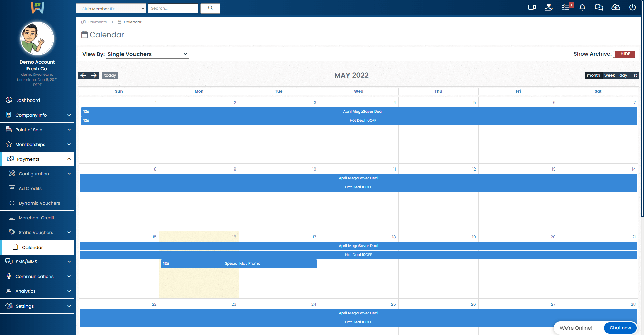Click the search magnifier button
644x335 pixels.
[x=210, y=8]
